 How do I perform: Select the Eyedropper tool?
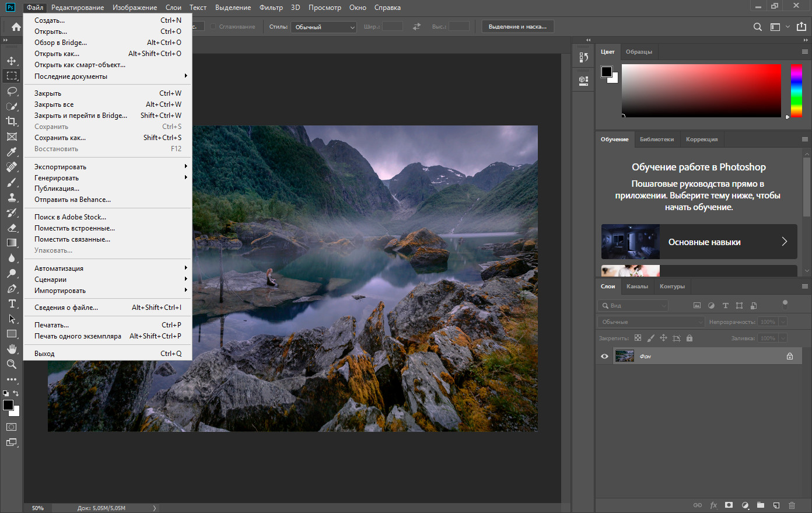(12, 152)
